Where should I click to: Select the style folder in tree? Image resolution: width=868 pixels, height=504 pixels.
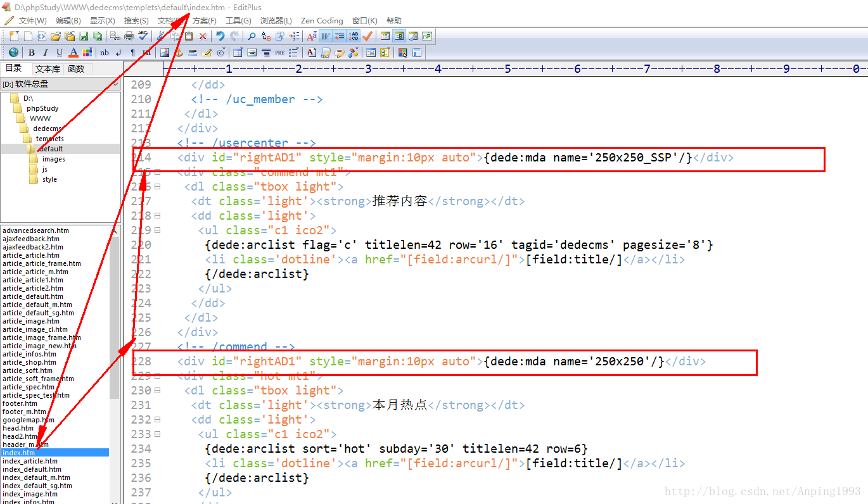pos(49,179)
